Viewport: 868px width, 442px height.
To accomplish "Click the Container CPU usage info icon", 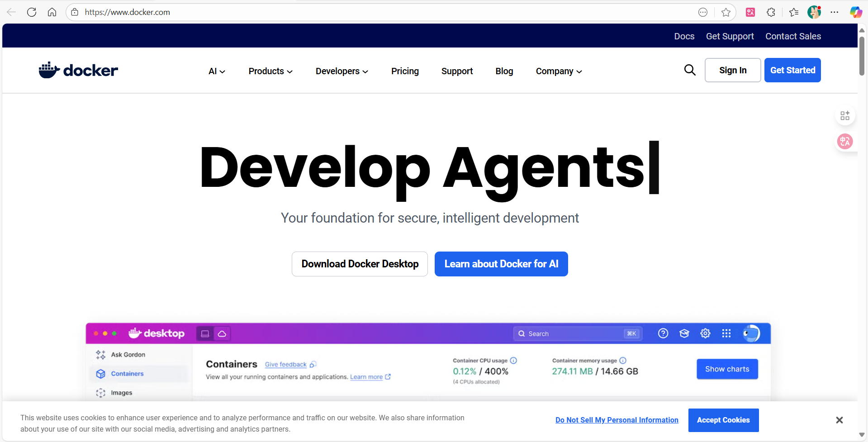I will click(513, 361).
